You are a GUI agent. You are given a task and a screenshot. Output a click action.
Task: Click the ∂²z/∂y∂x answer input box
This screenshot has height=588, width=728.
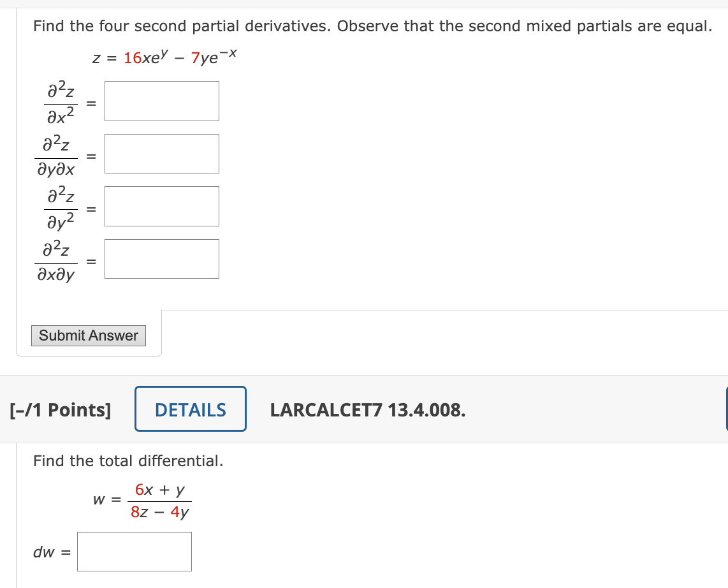click(x=161, y=153)
